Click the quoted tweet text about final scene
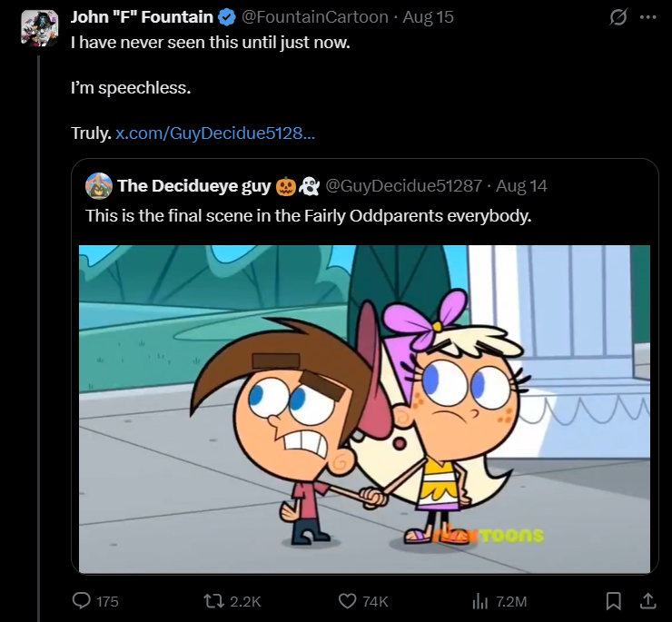 click(x=308, y=215)
